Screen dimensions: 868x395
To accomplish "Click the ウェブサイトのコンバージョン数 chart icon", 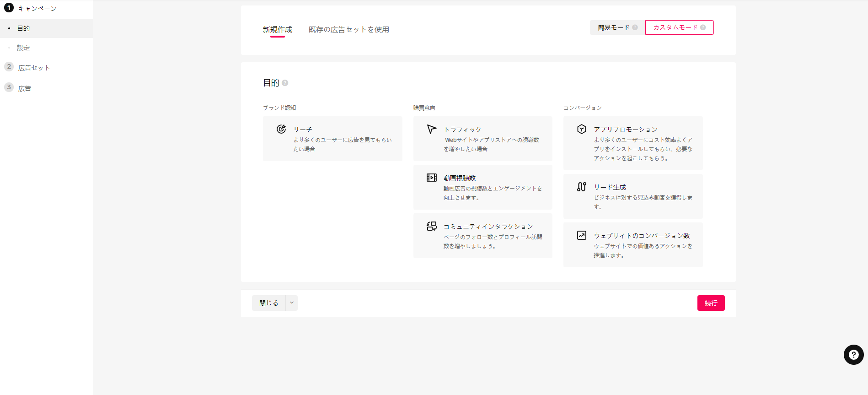I will coord(581,235).
